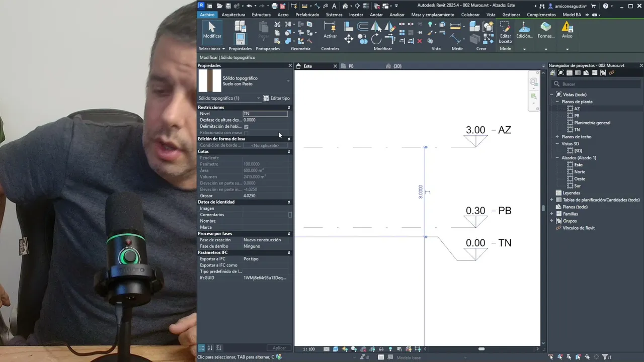The image size is (644, 362).
Task: Open the Editar boceto tool
Action: [505, 32]
